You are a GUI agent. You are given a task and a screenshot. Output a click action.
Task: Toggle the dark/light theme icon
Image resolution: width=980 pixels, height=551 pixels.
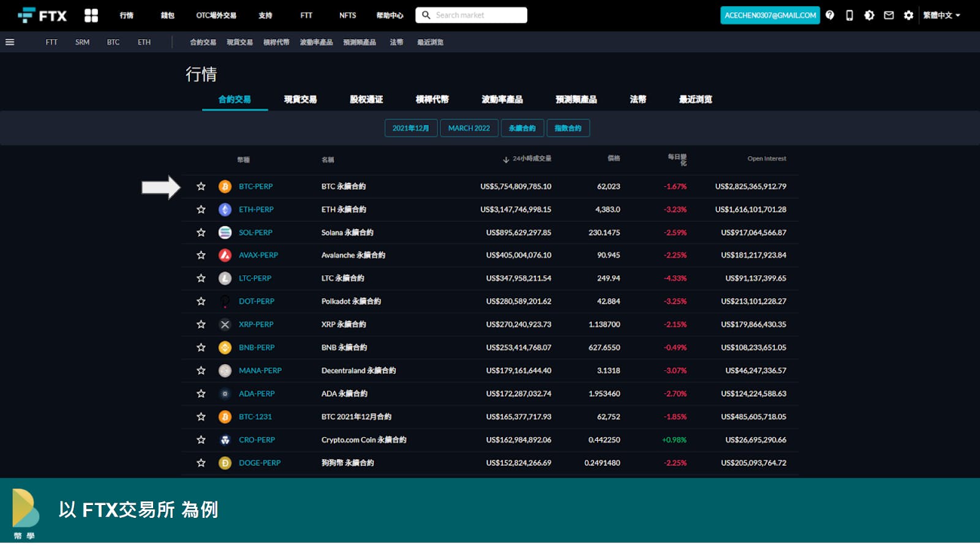[x=869, y=15]
